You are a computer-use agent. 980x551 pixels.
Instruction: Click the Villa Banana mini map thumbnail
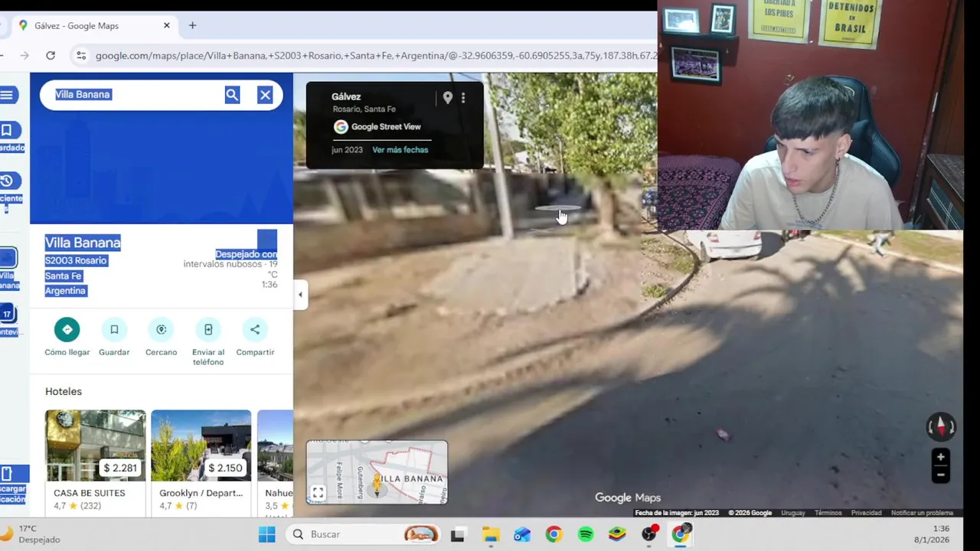pos(377,472)
